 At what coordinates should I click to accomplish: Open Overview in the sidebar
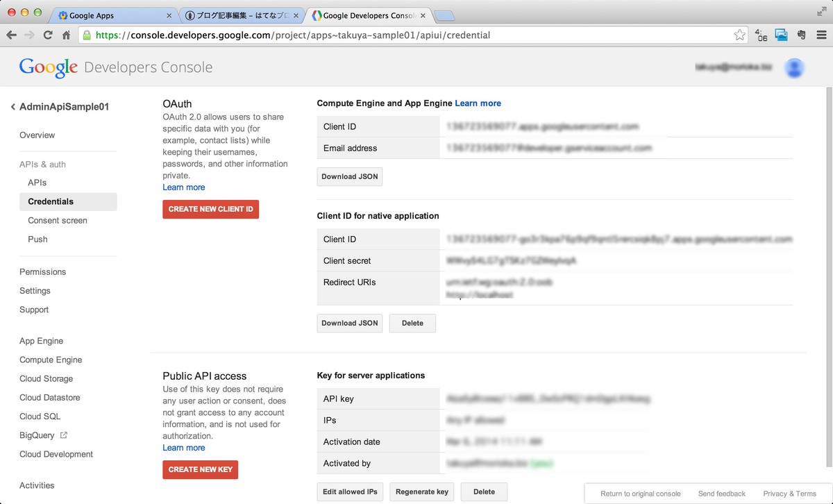pyautogui.click(x=37, y=135)
